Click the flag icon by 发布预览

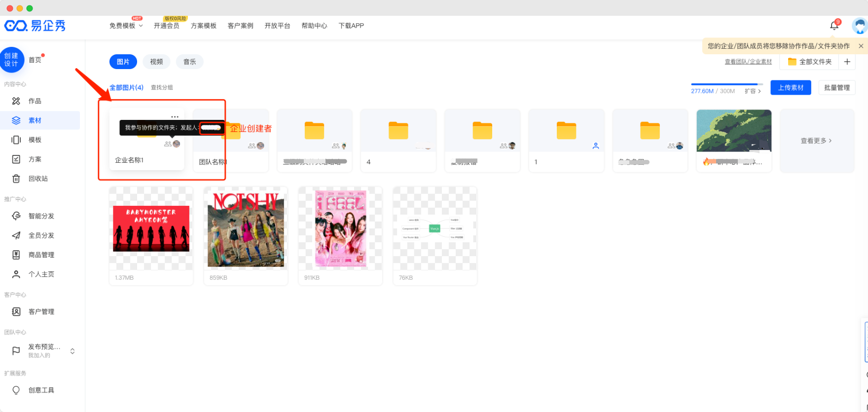coord(16,351)
